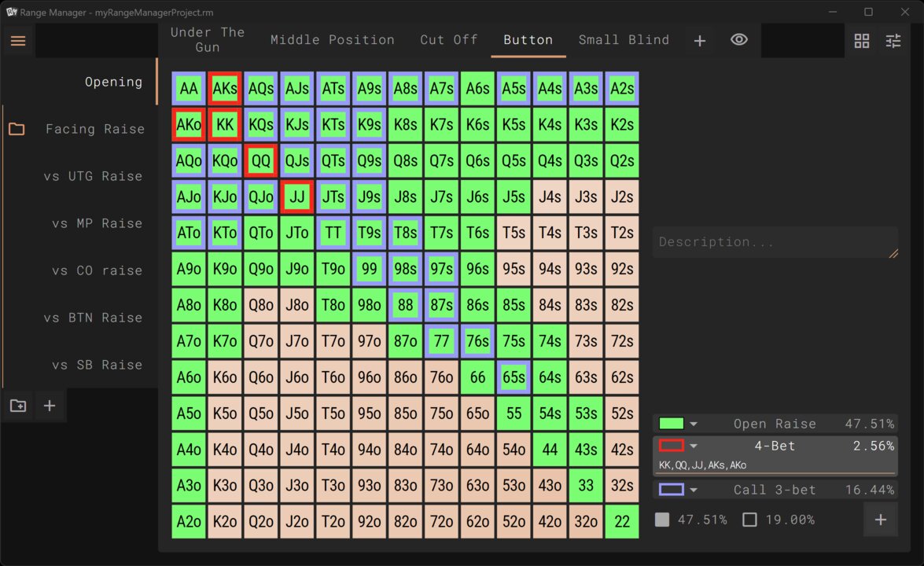Switch to the Small Blind tab
Viewport: 924px width, 566px height.
pos(624,40)
